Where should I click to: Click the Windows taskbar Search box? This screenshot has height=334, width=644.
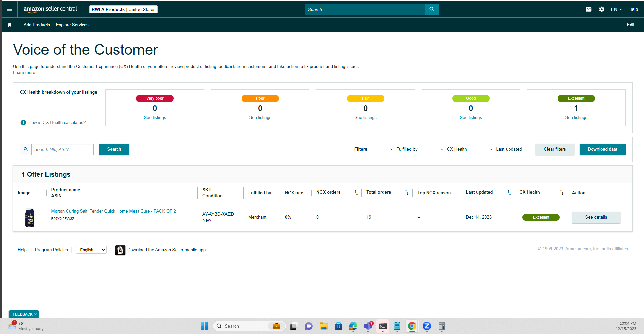(x=249, y=326)
